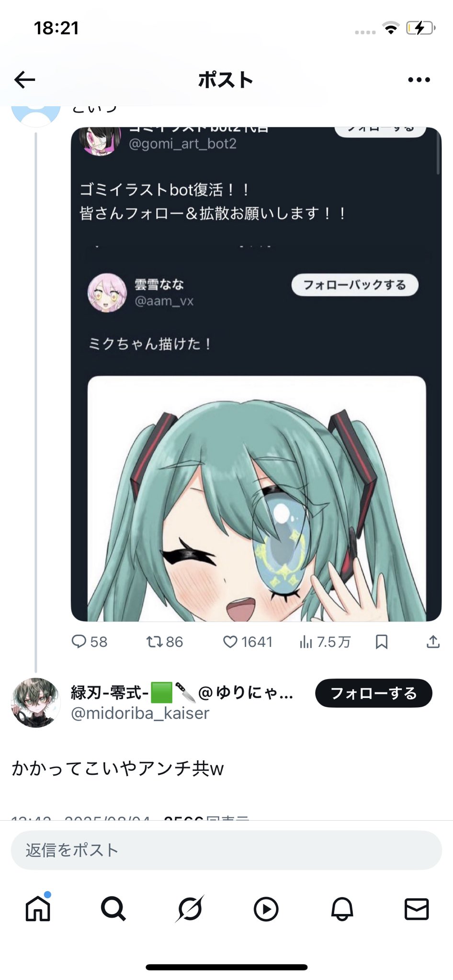View analytics showing 7.5万 views
This screenshot has width=453, height=980.
pos(325,641)
